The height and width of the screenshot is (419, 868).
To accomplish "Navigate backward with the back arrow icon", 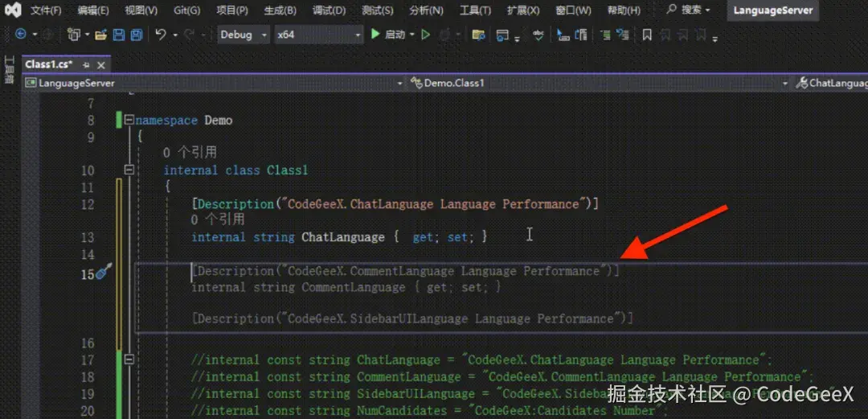I will pos(20,35).
